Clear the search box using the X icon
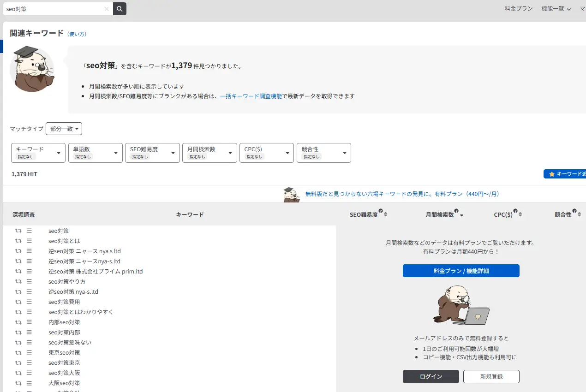This screenshot has height=392, width=586. tap(107, 8)
